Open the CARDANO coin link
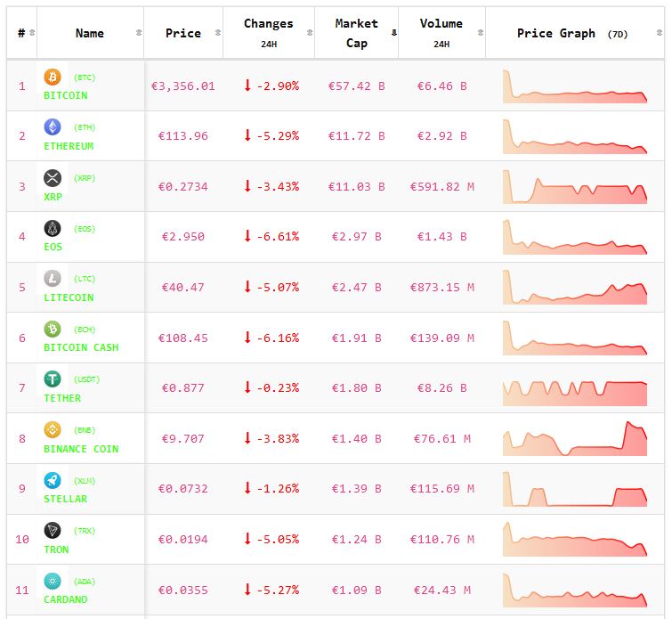Image resolution: width=672 pixels, height=619 pixels. (66, 599)
